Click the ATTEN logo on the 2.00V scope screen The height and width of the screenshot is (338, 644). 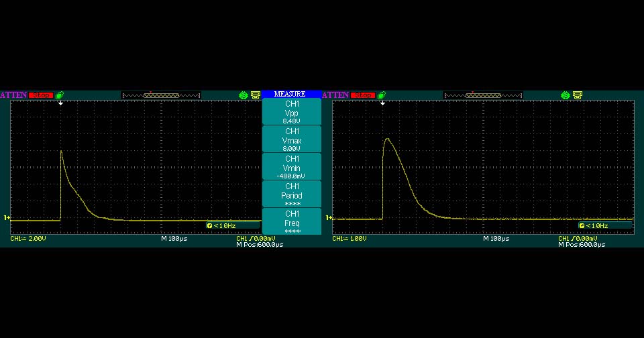13,95
